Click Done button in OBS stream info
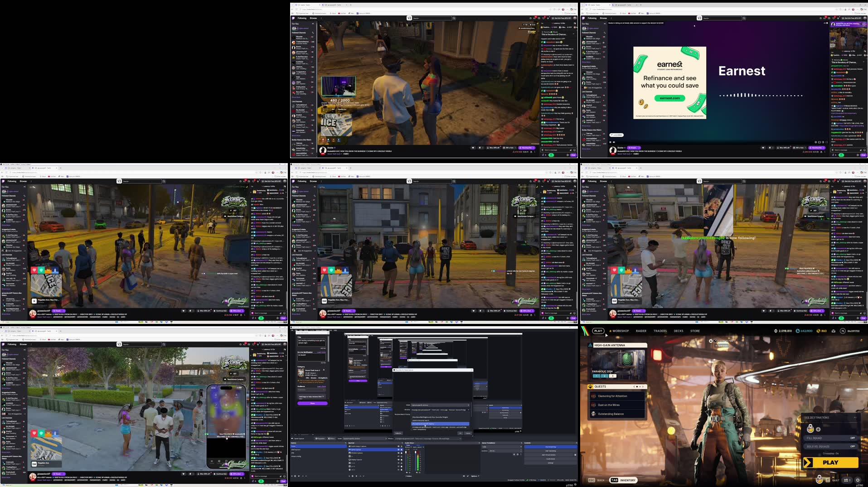Image resolution: width=868 pixels, height=487 pixels. [312, 403]
